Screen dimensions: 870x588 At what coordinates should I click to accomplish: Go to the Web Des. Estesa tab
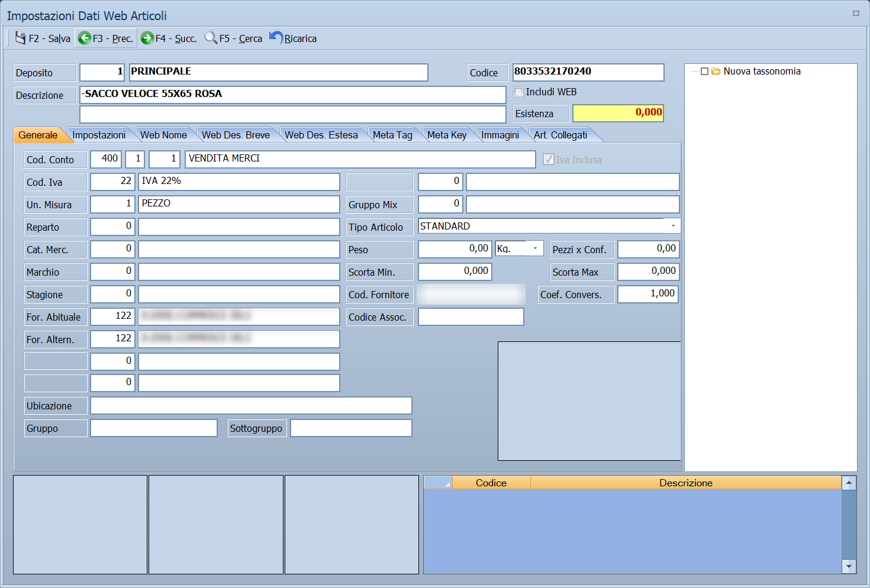tap(321, 135)
